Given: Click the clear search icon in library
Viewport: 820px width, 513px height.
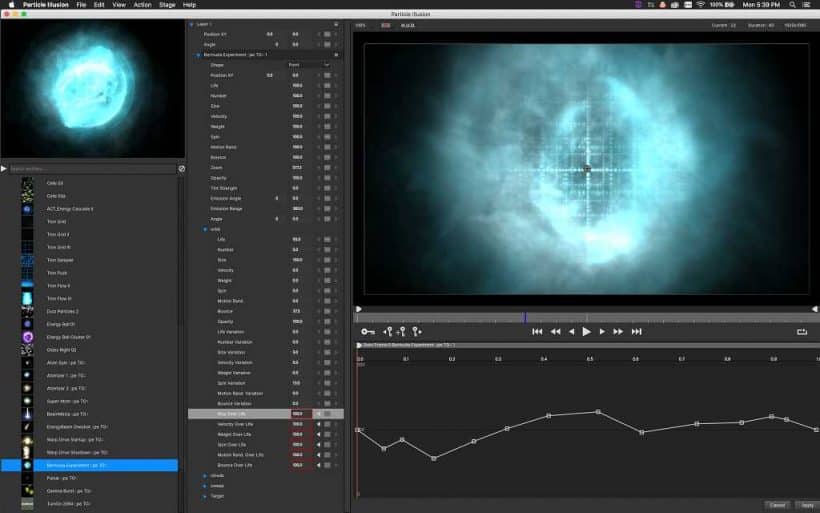Looking at the screenshot, I should [x=181, y=169].
